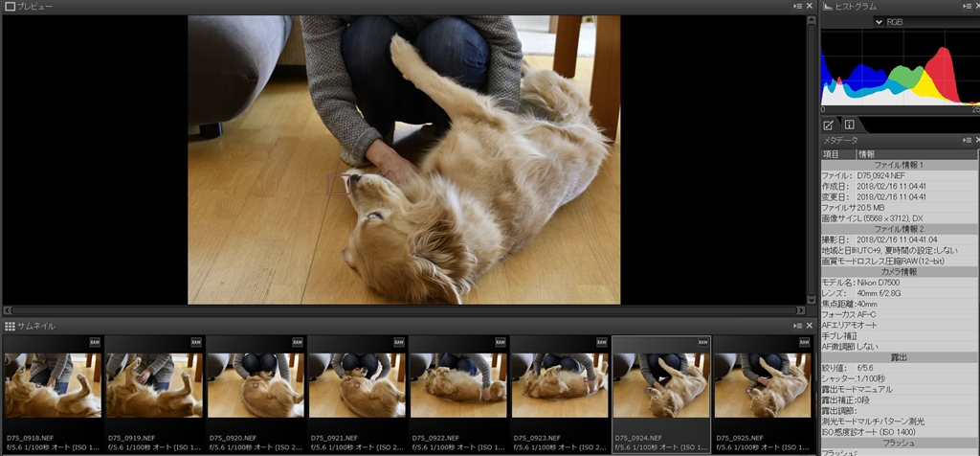
Task: Click the 項目 column header
Action: (837, 154)
